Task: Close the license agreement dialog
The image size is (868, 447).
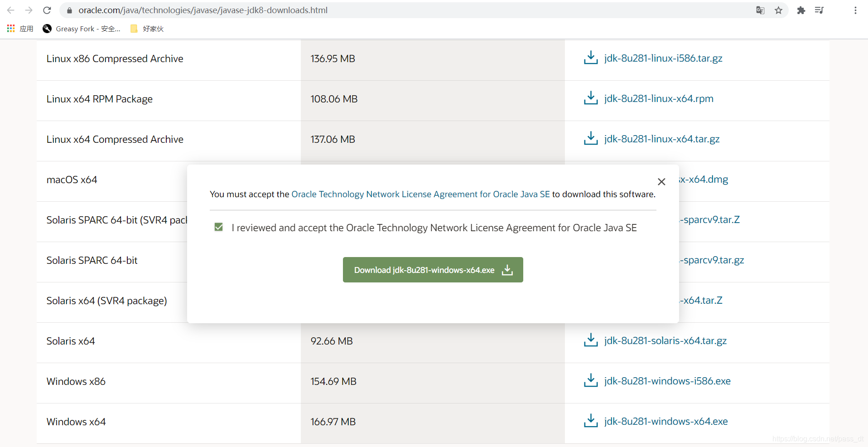Action: (x=661, y=182)
